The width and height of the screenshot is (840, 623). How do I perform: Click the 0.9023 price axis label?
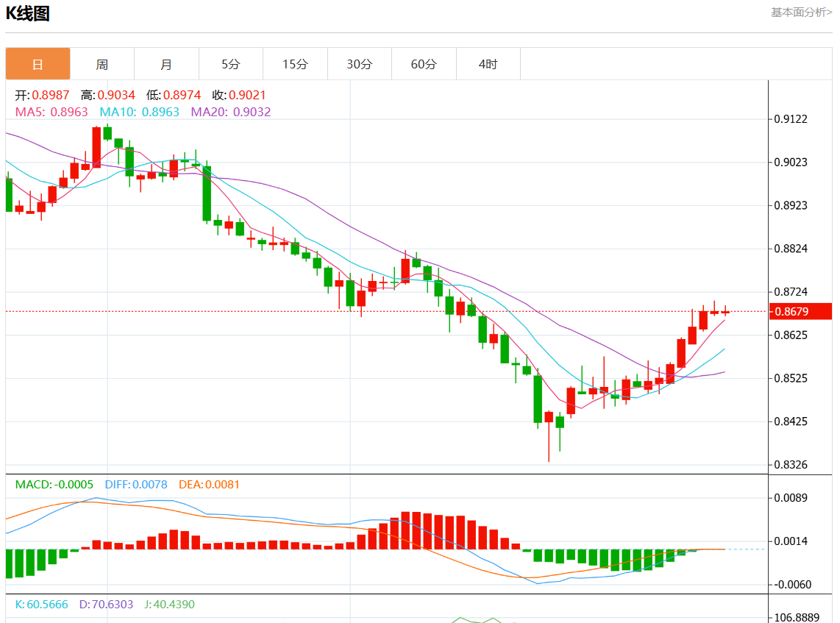click(x=791, y=163)
